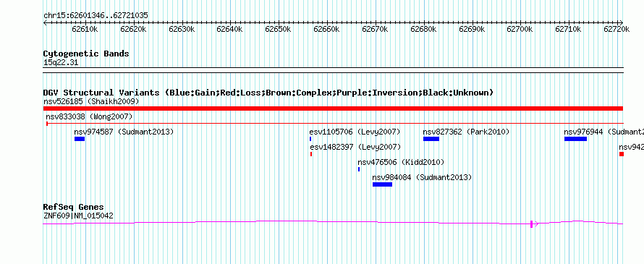Click the DGV Structural Variants track heading
This screenshot has height=264, width=644.
[x=268, y=93]
